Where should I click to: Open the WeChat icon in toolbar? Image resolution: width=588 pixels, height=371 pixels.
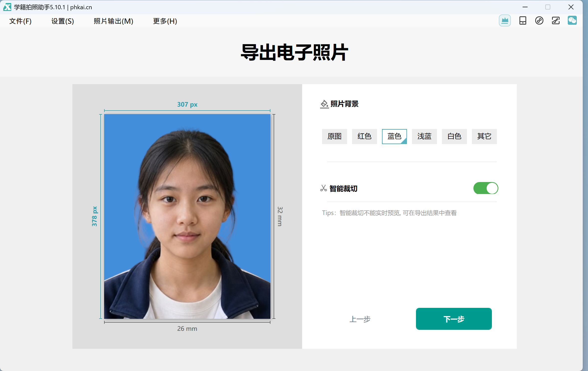(x=572, y=20)
